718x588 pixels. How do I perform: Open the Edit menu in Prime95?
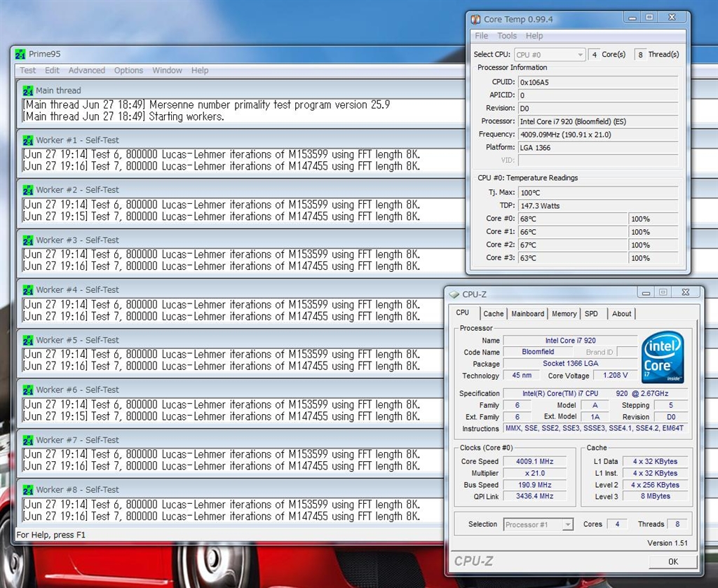[x=52, y=71]
